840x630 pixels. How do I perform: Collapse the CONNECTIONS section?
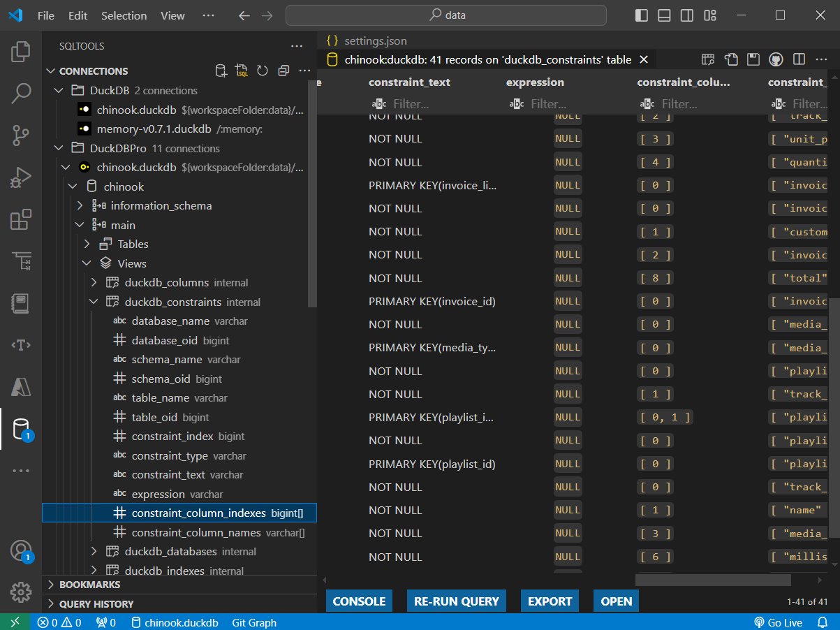(x=50, y=71)
